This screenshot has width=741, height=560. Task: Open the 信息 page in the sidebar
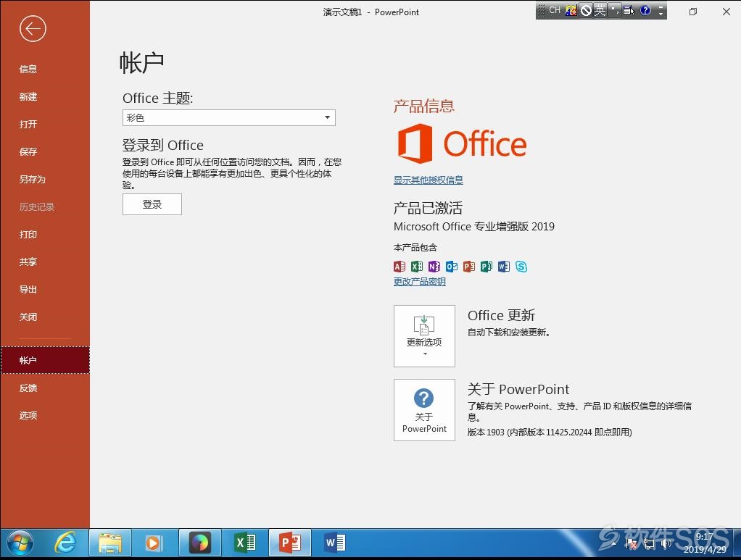pyautogui.click(x=28, y=69)
